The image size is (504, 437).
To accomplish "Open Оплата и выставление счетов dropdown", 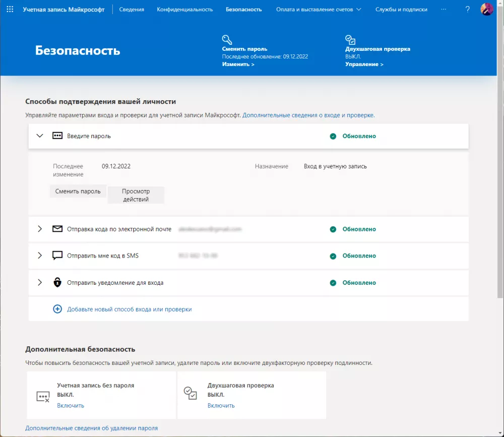I will (x=319, y=9).
